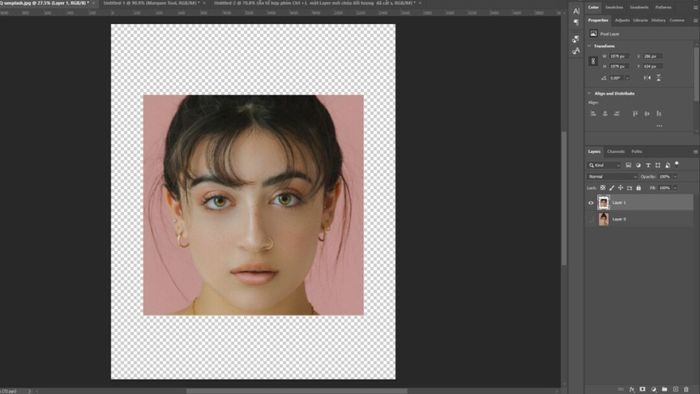Create a new fill or adjustment layer
The height and width of the screenshot is (394, 700).
(x=654, y=390)
